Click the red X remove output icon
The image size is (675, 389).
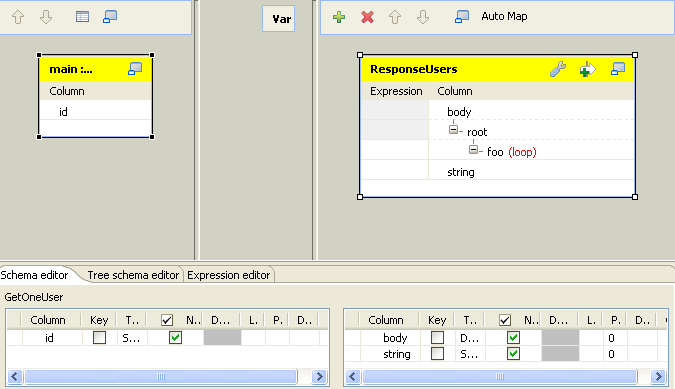click(x=367, y=17)
